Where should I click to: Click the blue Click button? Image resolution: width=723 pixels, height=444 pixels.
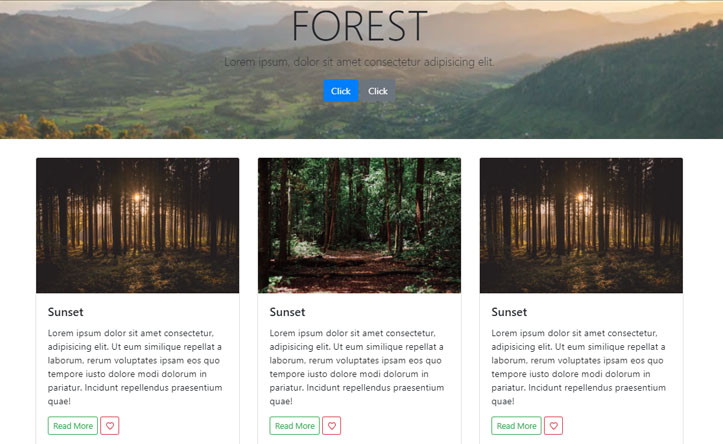340,91
